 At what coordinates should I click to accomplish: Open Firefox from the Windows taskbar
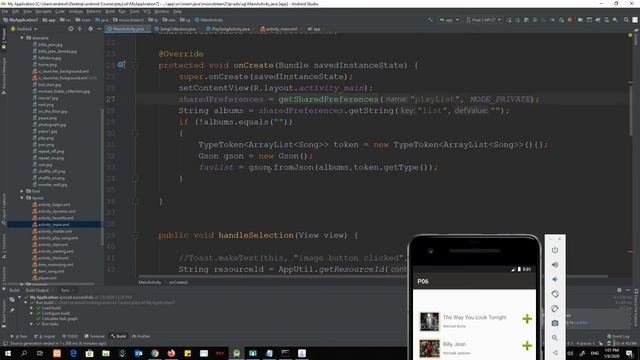pyautogui.click(x=171, y=353)
